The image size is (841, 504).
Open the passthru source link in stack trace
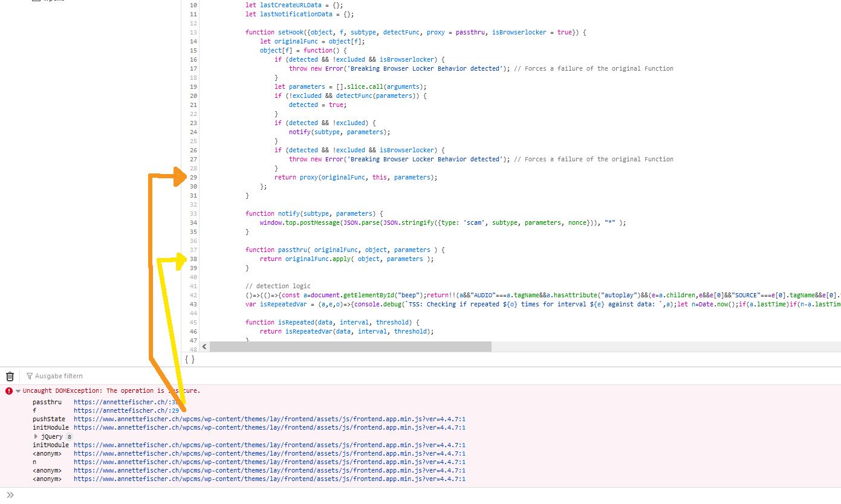[x=125, y=402]
